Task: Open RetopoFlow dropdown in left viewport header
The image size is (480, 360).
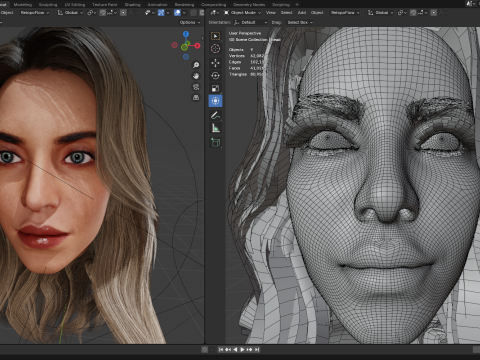Action: click(35, 13)
